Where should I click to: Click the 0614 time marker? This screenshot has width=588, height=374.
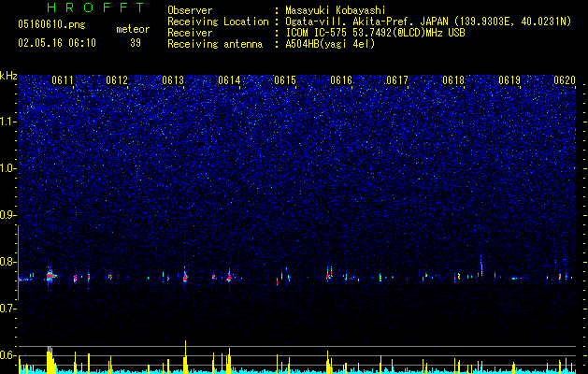(229, 80)
